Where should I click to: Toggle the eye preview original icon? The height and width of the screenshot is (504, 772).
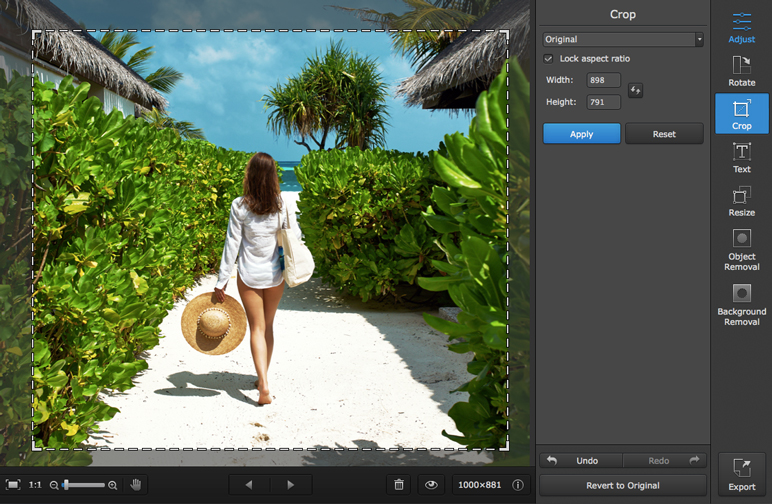point(431,485)
